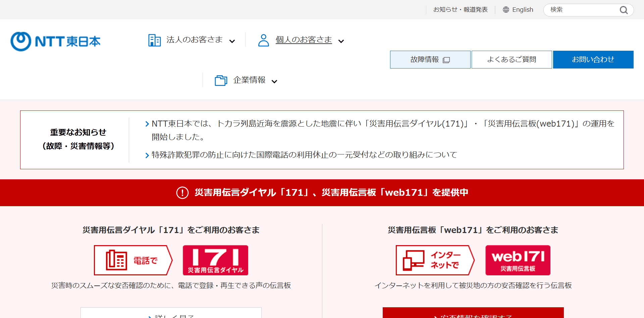Click the インターネットで computer graphic
644x318 pixels.
click(x=435, y=260)
